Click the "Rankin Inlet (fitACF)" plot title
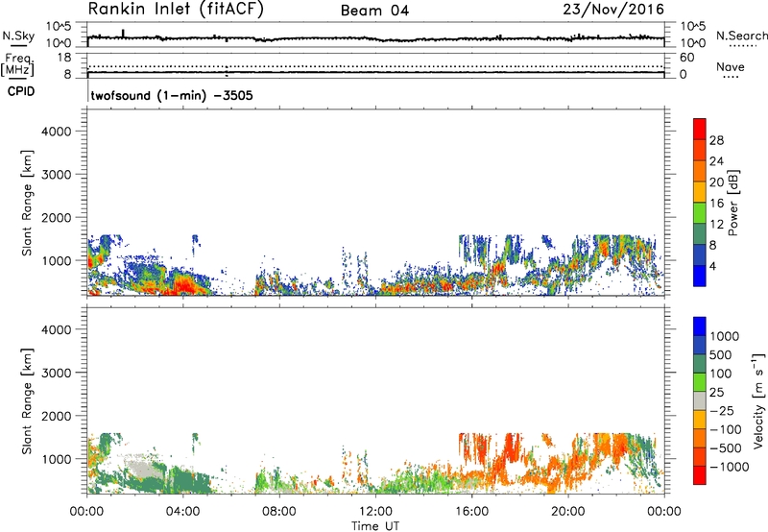768x532 pixels. tap(176, 10)
